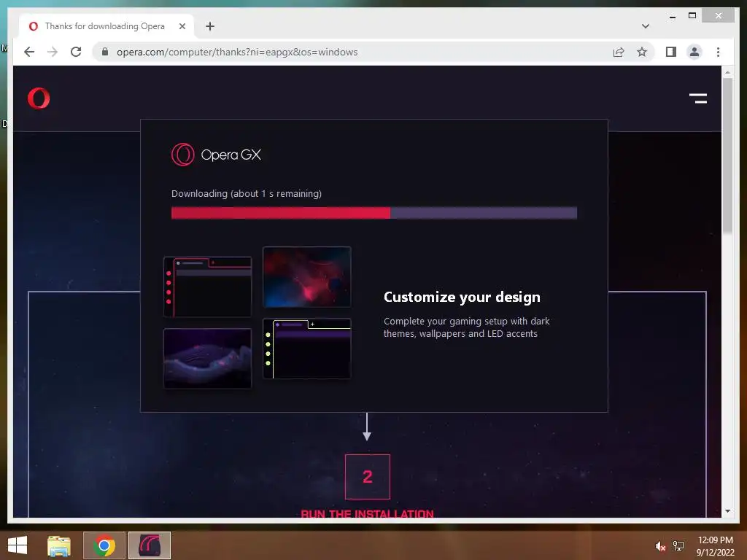Go forward to the next page
This screenshot has width=747, height=560.
tap(53, 52)
